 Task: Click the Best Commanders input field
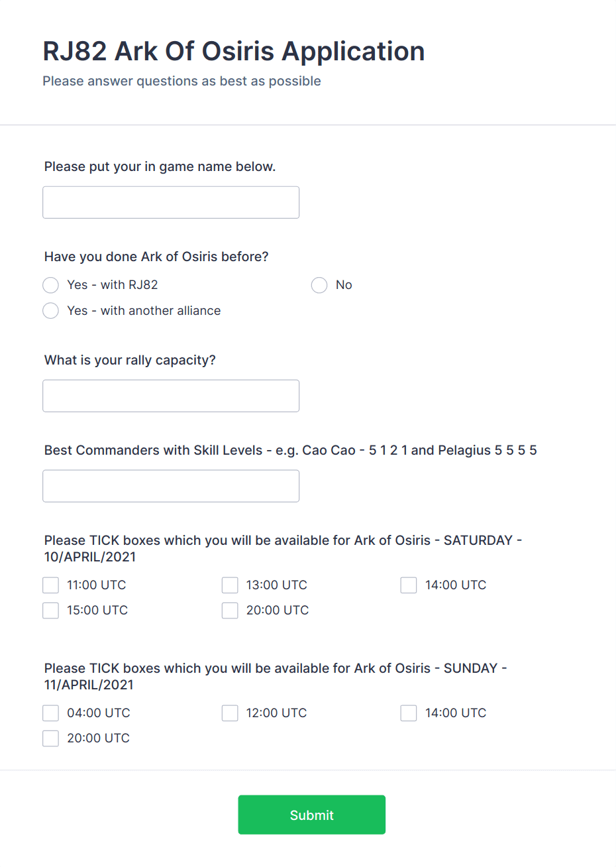click(x=170, y=486)
